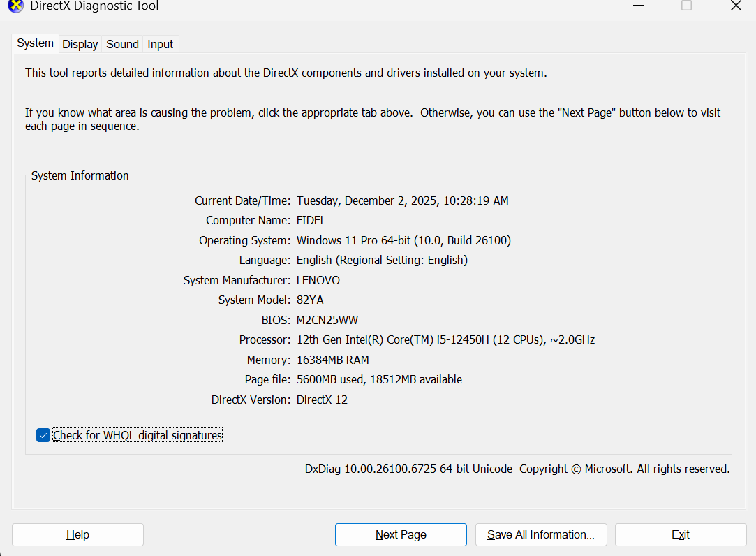Switch to the Display tab
The height and width of the screenshot is (556, 756).
pos(80,43)
